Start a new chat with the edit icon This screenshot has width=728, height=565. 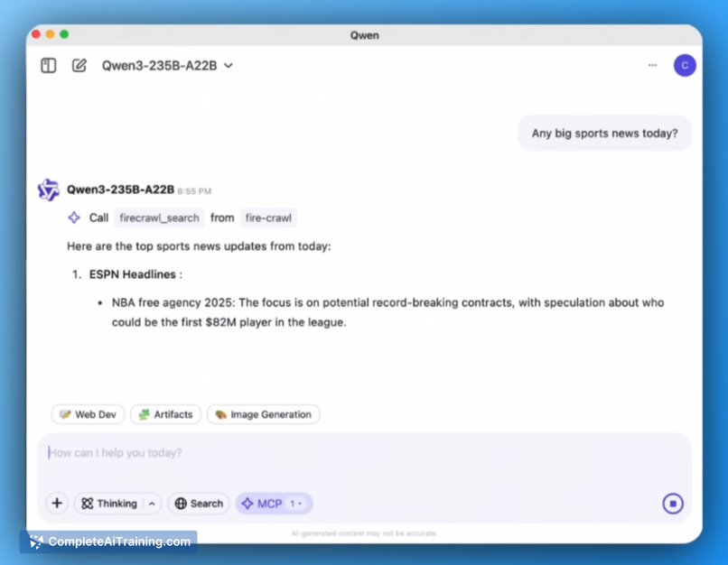[x=79, y=65]
